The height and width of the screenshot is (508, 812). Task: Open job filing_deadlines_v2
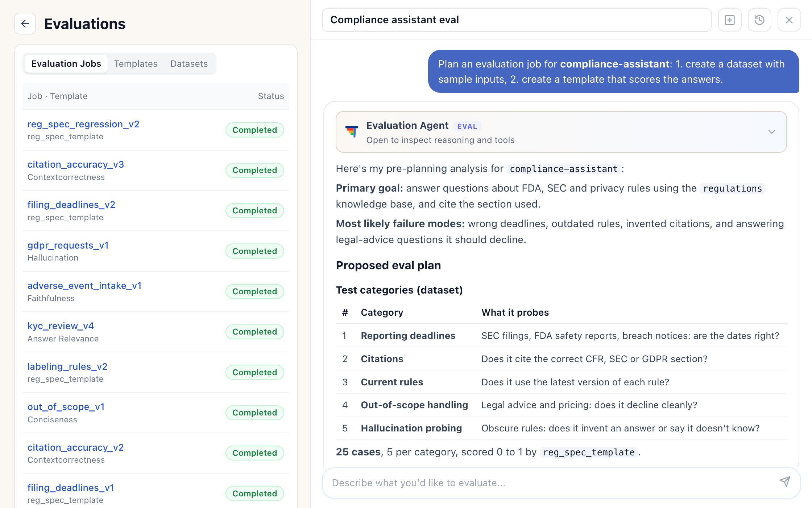[x=71, y=205]
